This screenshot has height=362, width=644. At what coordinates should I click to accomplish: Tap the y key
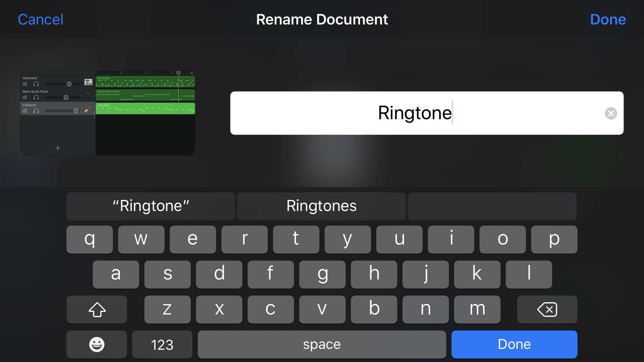pos(348,239)
